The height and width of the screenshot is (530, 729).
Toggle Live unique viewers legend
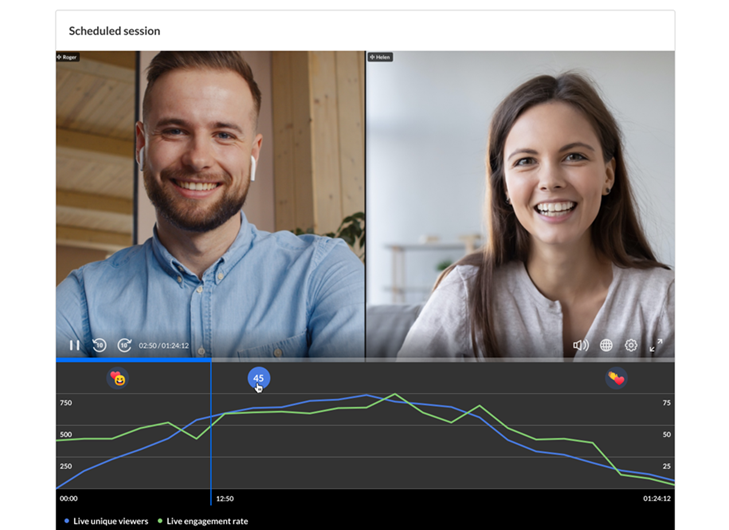[x=106, y=521]
